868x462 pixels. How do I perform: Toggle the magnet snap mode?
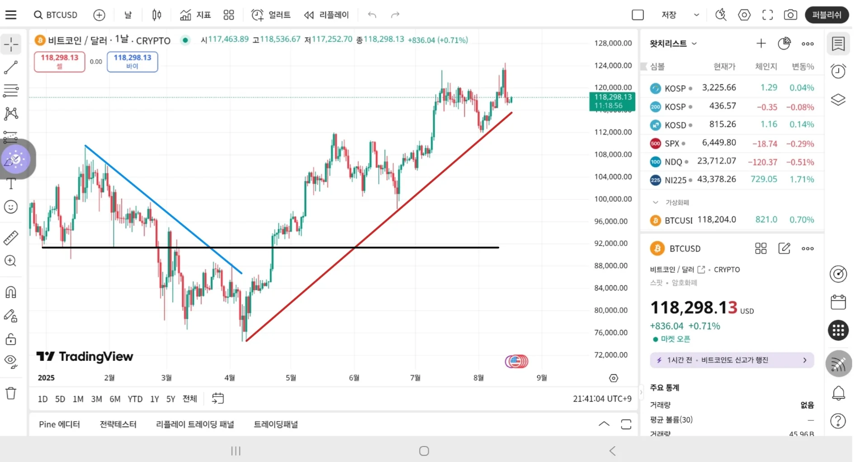click(11, 292)
